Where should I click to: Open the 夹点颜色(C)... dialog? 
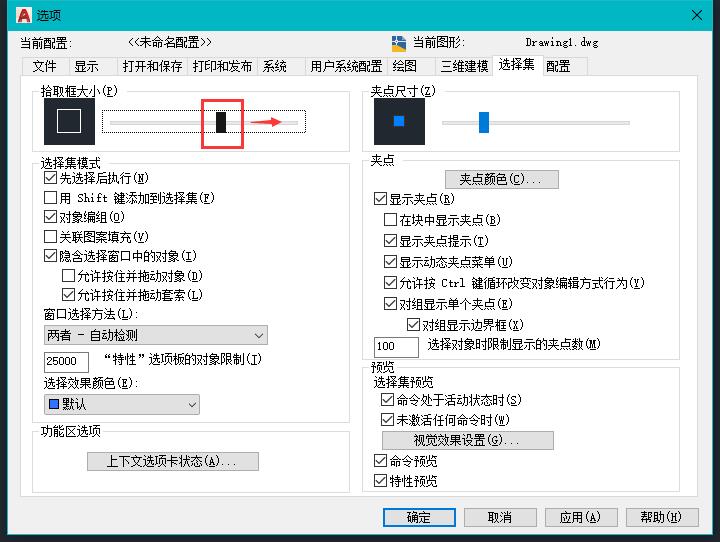click(x=501, y=179)
